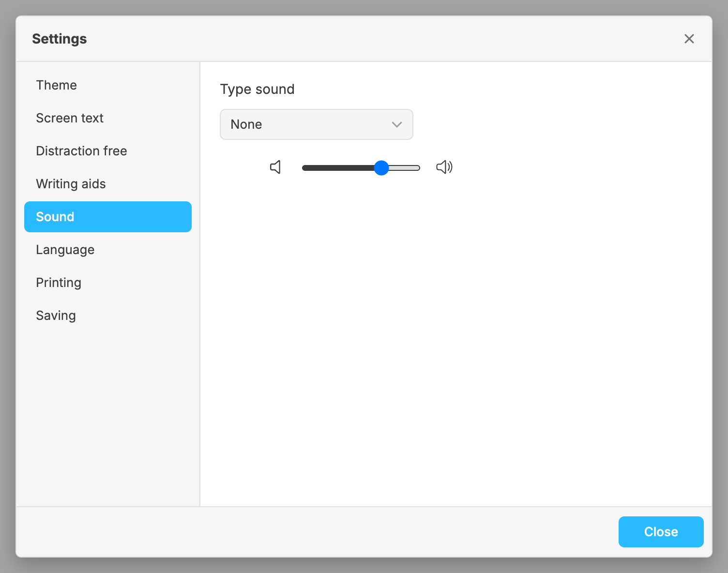Click the Type sound label

258,90
